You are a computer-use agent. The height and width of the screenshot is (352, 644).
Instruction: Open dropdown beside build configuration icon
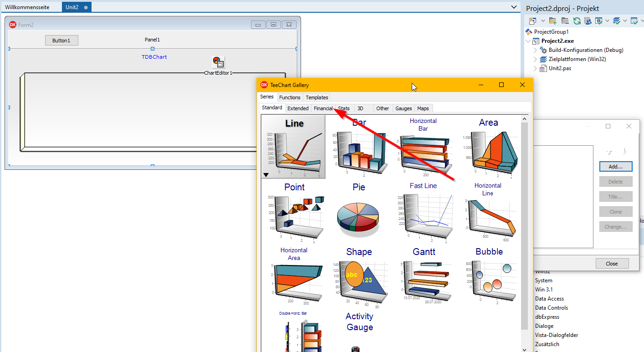pyautogui.click(x=608, y=21)
